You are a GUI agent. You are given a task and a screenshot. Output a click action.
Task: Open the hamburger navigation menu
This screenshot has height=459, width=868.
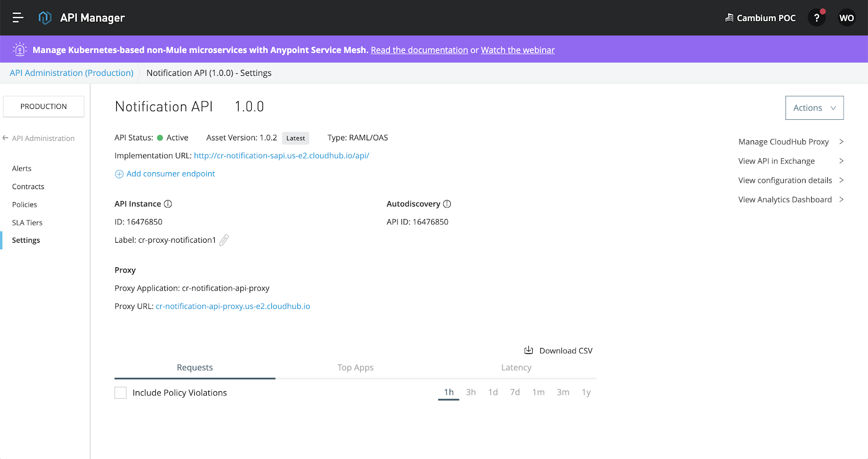click(18, 18)
